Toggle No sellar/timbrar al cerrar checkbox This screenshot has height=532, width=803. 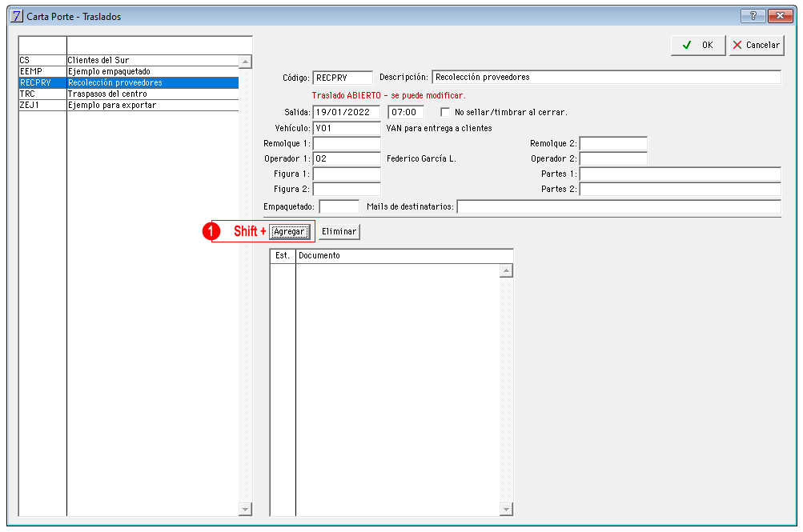pos(445,112)
